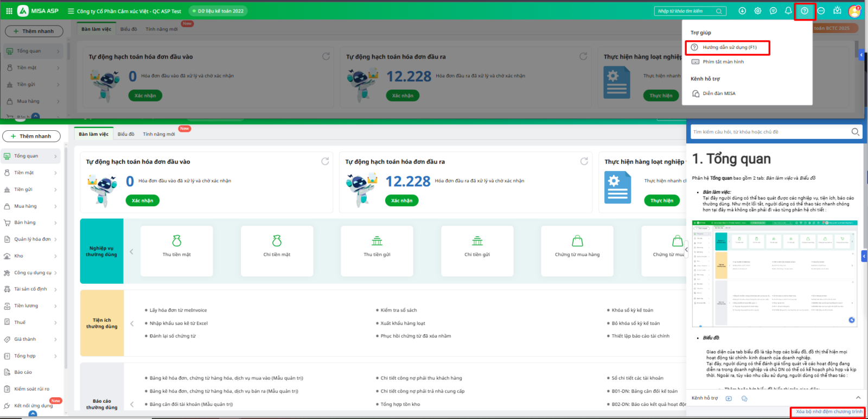
Task: Click the Dữ liệu kế toán 2022 button
Action: 218,11
